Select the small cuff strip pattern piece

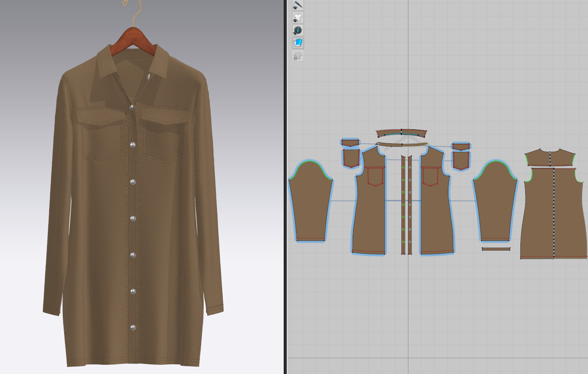tap(496, 249)
